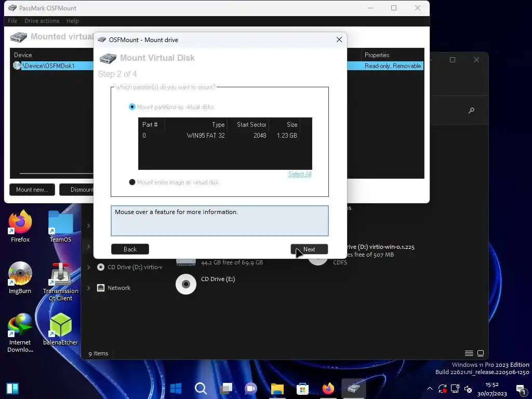The height and width of the screenshot is (399, 532).
Task: Open Firefox from the taskbar
Action: point(328,388)
